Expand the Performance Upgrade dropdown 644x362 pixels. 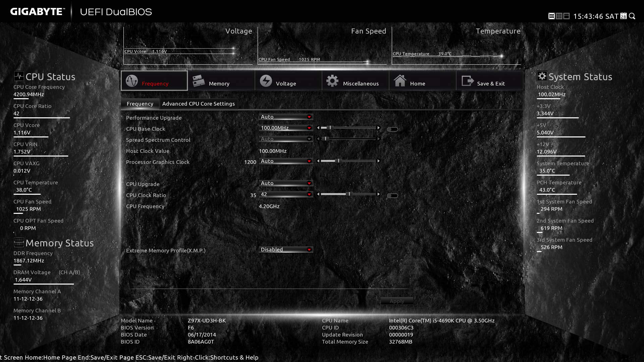click(286, 117)
